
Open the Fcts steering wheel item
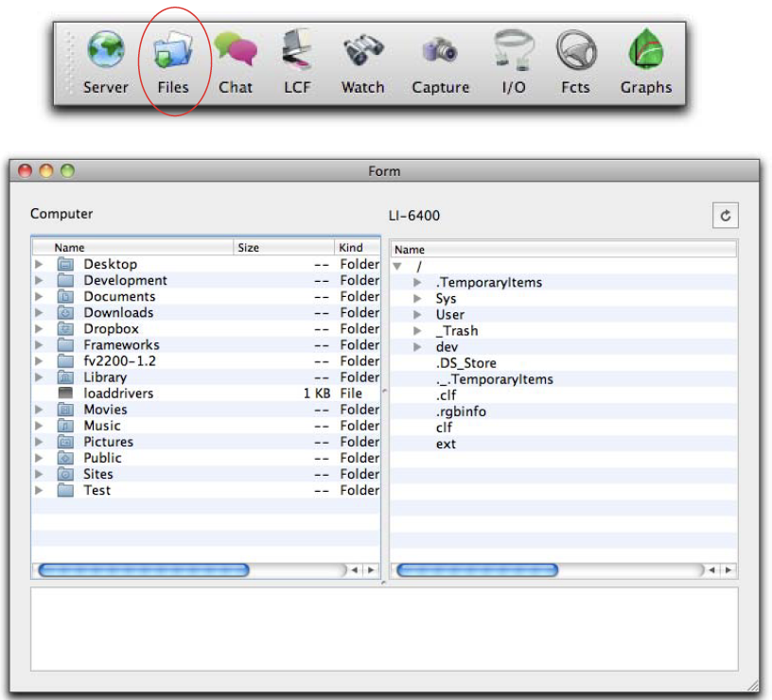pos(575,62)
